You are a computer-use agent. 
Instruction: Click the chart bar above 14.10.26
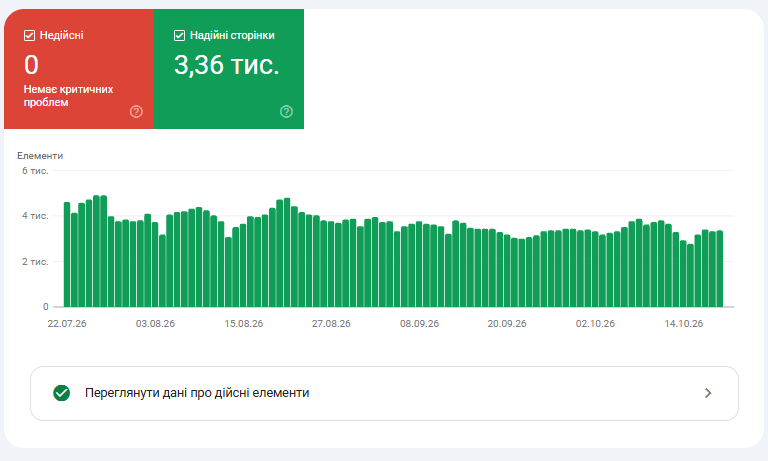pyautogui.click(x=683, y=274)
